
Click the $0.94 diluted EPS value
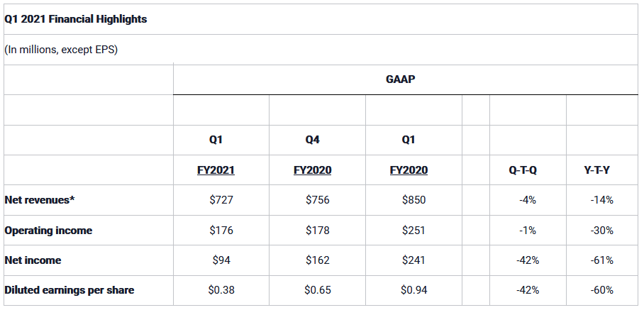(x=414, y=290)
